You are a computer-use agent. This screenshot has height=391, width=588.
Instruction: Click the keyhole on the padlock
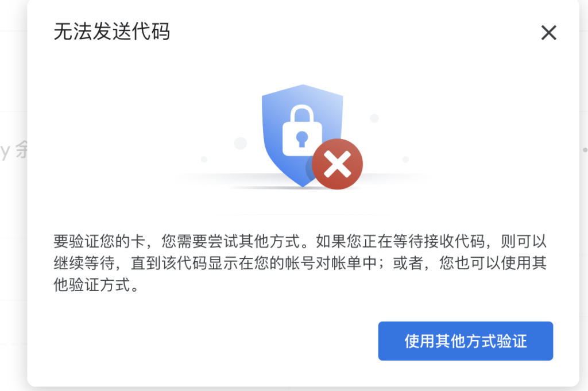pyautogui.click(x=302, y=139)
